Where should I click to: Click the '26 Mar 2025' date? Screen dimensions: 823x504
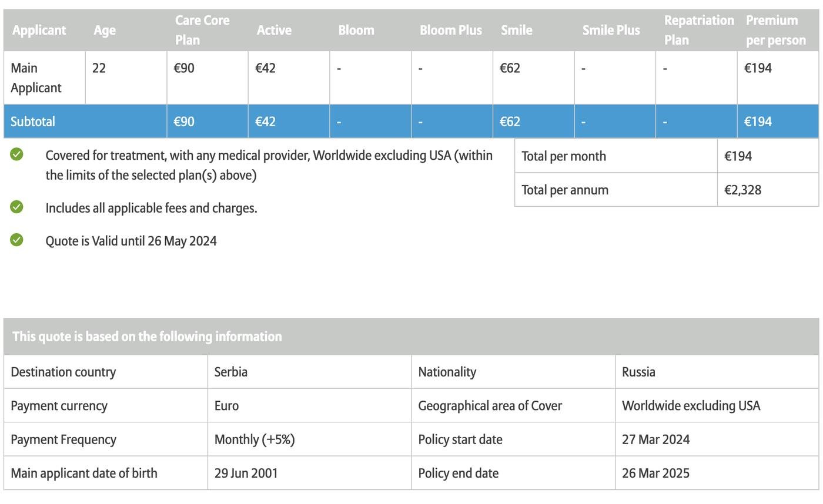pyautogui.click(x=655, y=473)
